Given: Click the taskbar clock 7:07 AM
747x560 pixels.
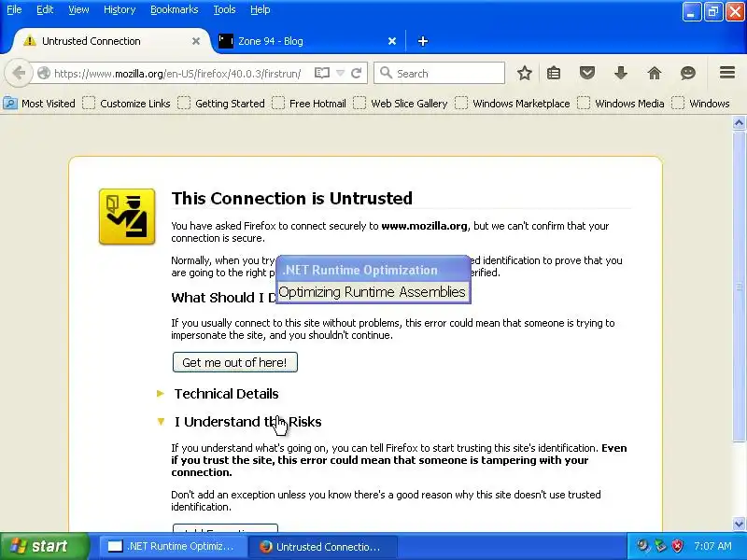Looking at the screenshot, I should coord(712,546).
